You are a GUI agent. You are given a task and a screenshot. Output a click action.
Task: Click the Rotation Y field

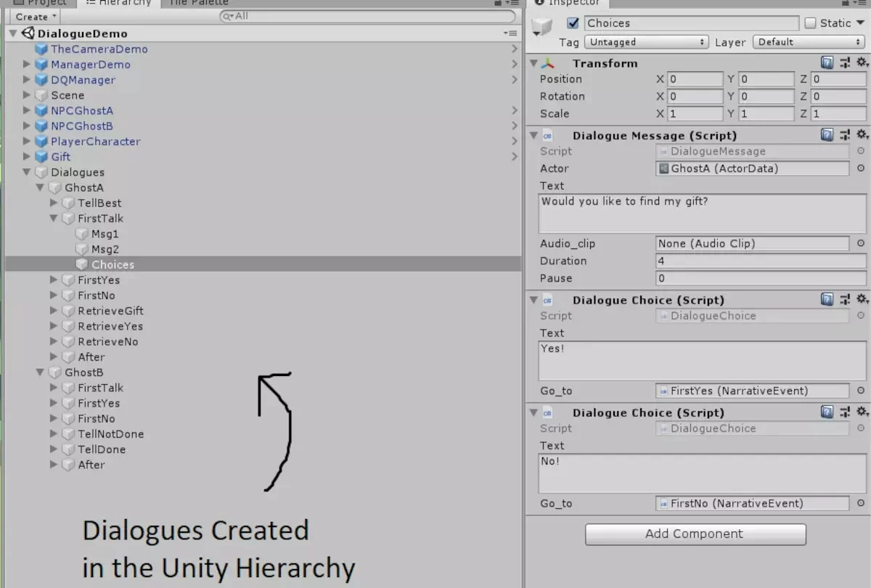tap(766, 97)
